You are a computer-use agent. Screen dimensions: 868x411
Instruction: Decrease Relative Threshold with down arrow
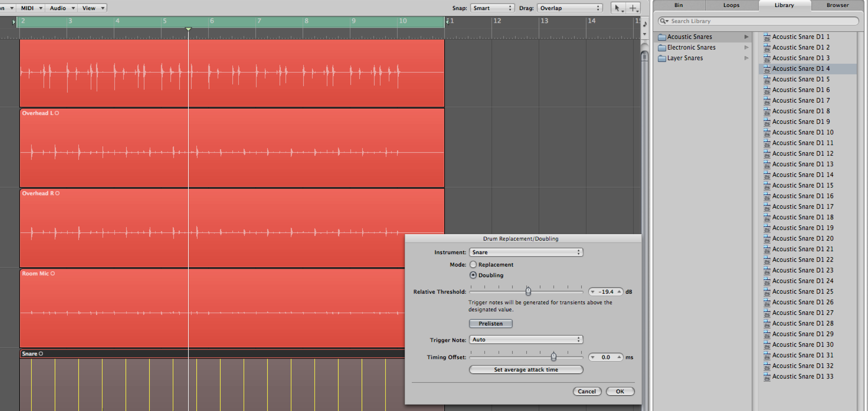593,292
